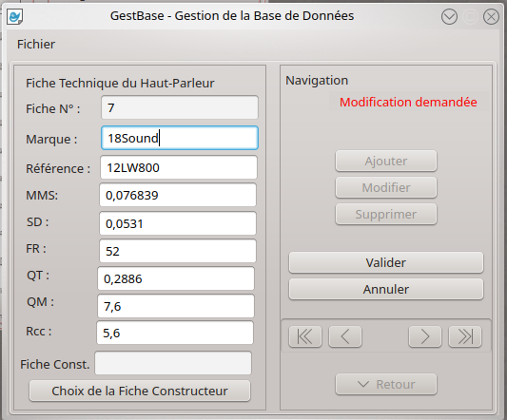Click into the Marque field containing 18Sound
Screen dimensions: 507x420
click(180, 138)
